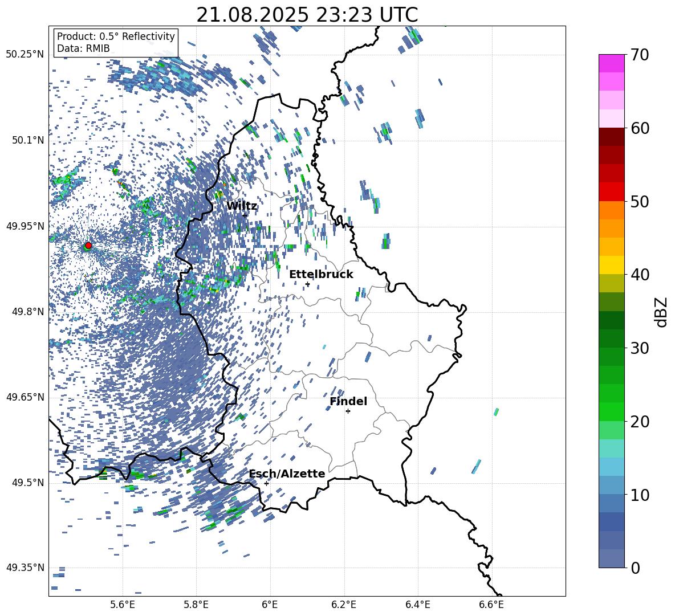This screenshot has height=616, width=675.
Task: Click the 50.25°N latitude label
Action: pyautogui.click(x=25, y=55)
